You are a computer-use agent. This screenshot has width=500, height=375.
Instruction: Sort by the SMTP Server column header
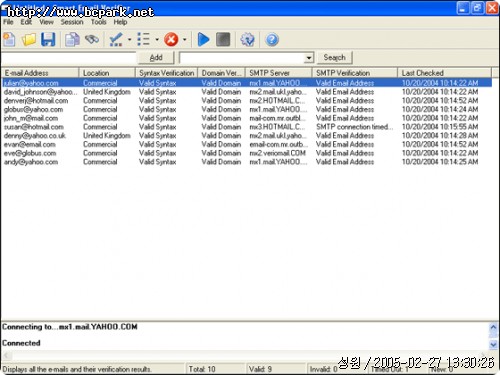pyautogui.click(x=279, y=73)
